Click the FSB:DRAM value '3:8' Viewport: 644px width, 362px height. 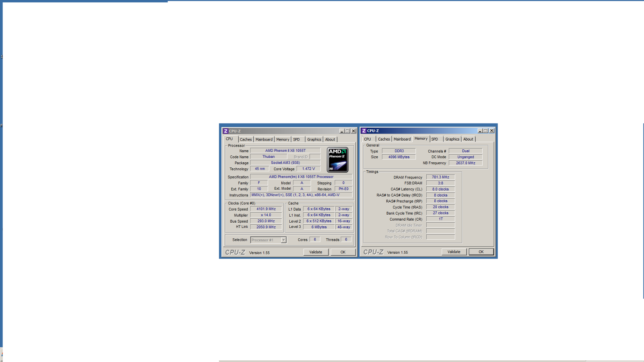coord(440,183)
